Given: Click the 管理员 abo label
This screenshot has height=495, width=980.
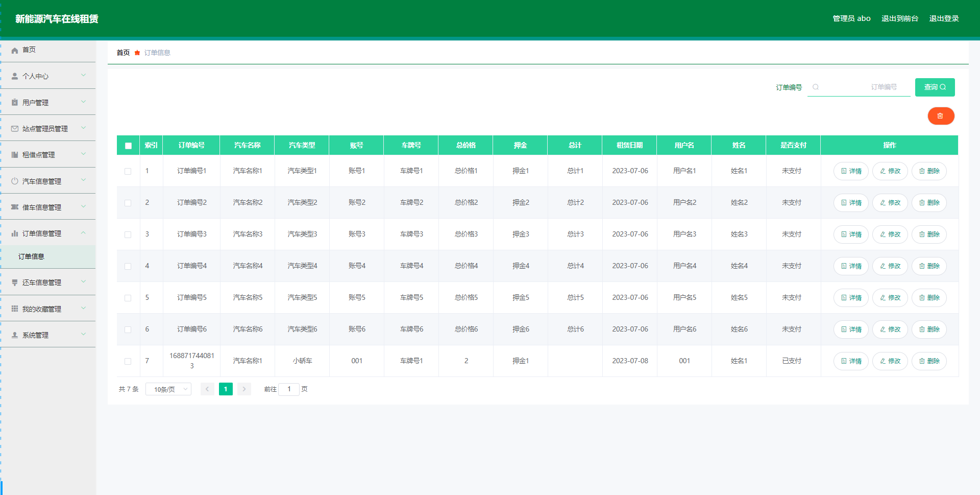Looking at the screenshot, I should pyautogui.click(x=851, y=18).
